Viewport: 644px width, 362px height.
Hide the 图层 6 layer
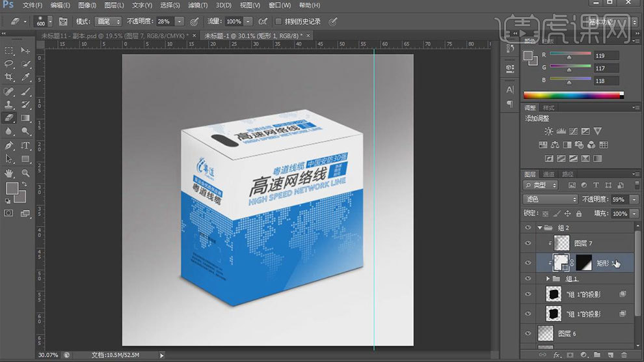click(x=528, y=333)
